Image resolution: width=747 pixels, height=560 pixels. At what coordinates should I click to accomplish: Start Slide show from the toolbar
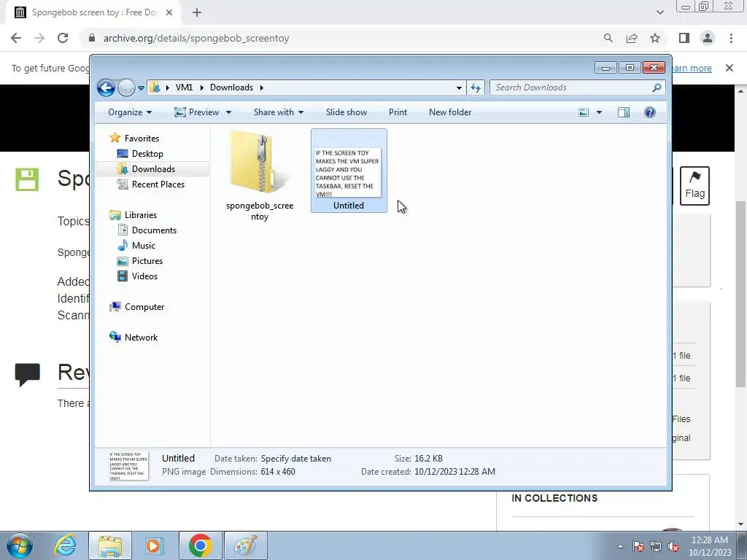pyautogui.click(x=347, y=112)
